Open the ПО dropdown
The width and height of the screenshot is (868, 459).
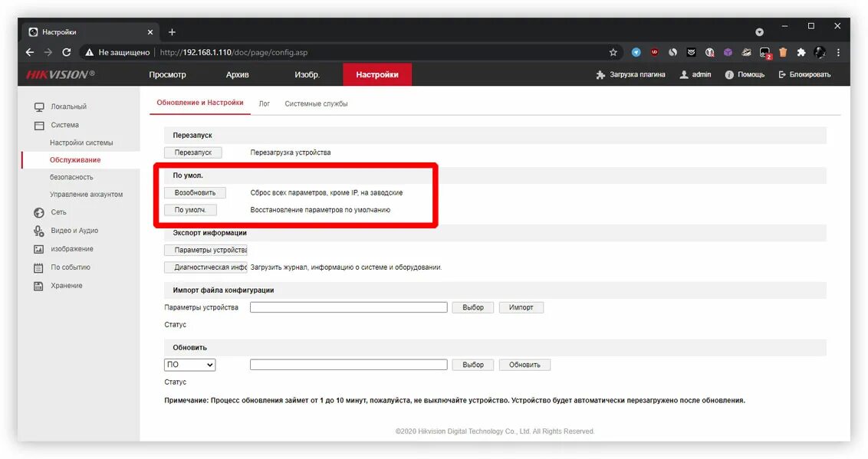click(190, 365)
